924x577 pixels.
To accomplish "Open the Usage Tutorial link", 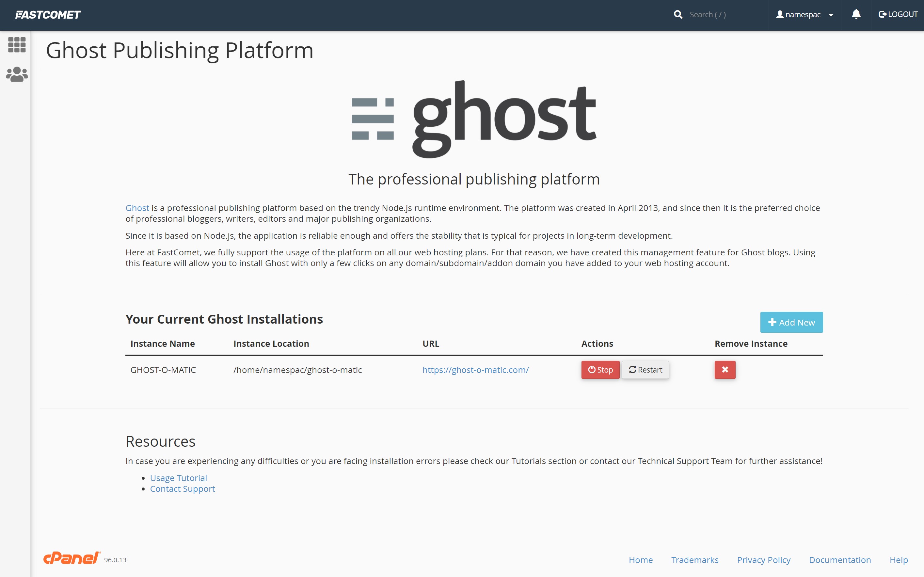I will 178,478.
